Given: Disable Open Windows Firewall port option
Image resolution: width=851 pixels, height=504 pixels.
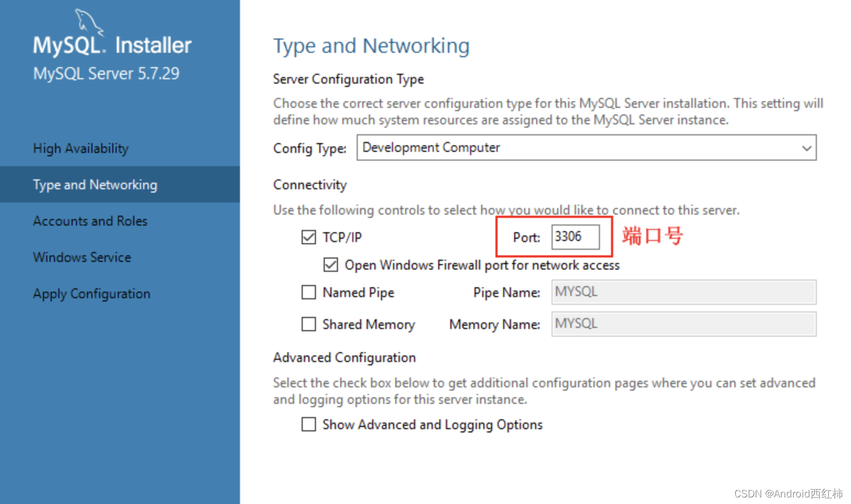Looking at the screenshot, I should click(x=330, y=265).
